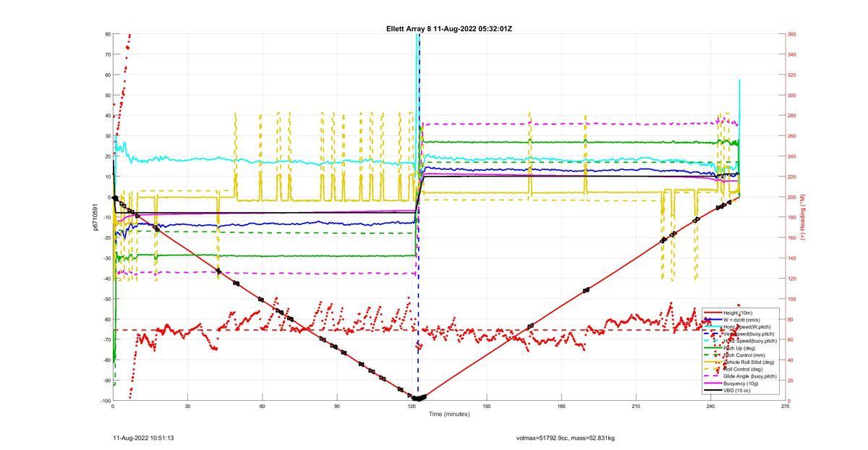Viewport: 868px width, 450px height.
Task: Click the x-axis tick label 30
Action: coord(187,407)
